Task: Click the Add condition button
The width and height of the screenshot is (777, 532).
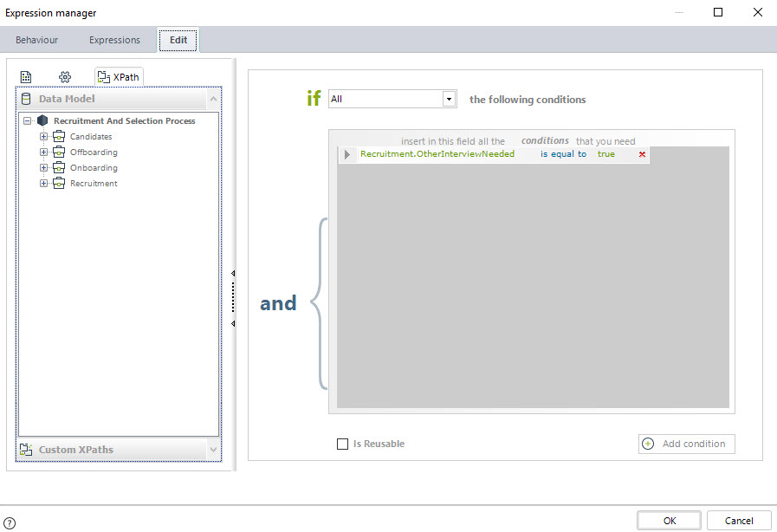Action: [686, 444]
